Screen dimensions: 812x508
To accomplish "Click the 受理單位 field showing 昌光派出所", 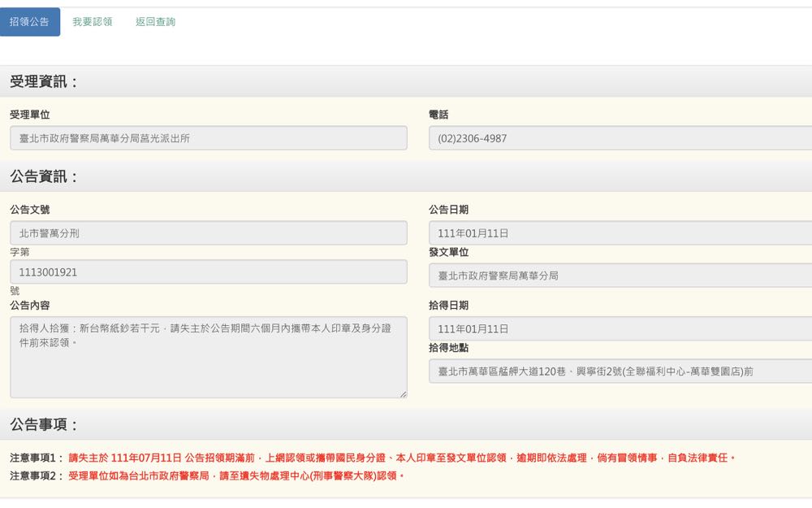I will point(209,138).
